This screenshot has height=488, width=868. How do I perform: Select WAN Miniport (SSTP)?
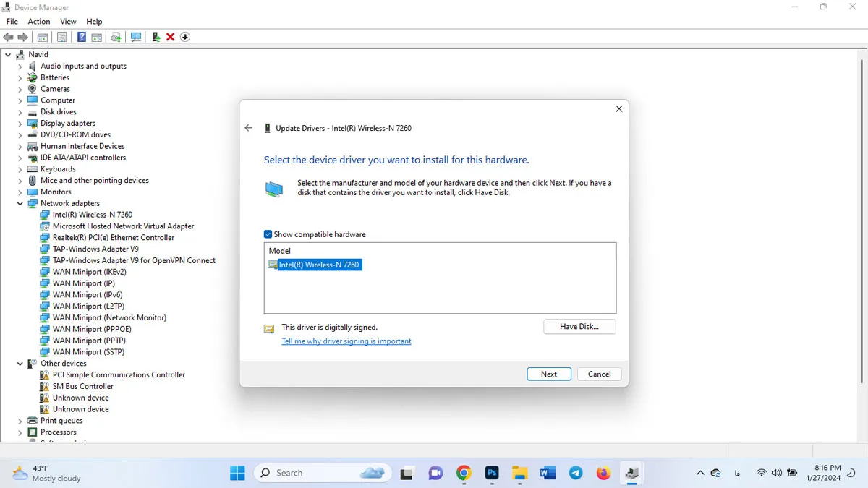click(88, 352)
